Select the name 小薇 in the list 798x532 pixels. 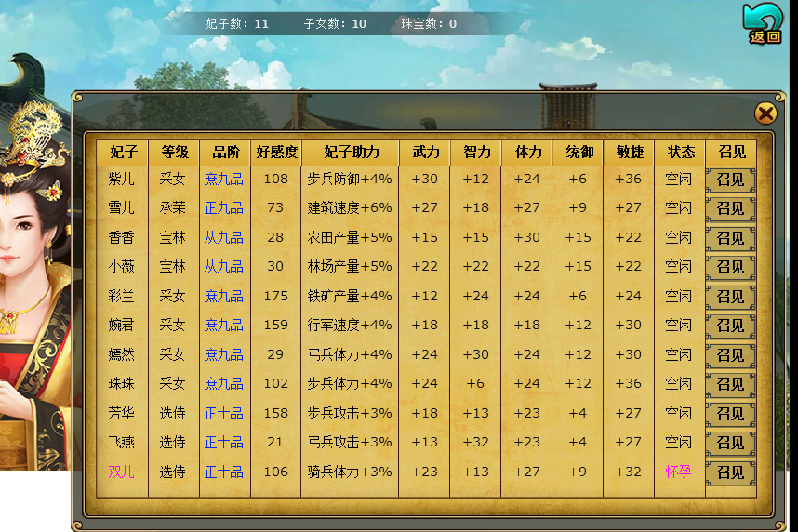click(121, 267)
